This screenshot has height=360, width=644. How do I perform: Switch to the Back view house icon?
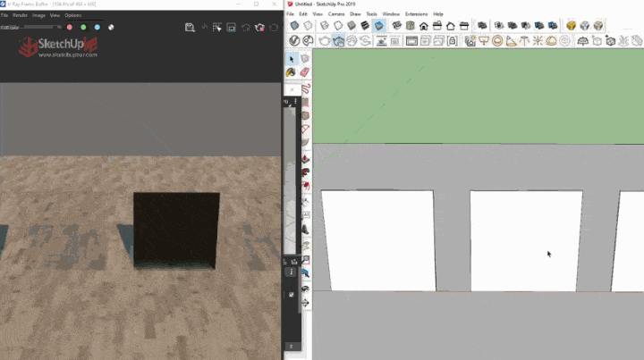pyautogui.click(x=451, y=26)
